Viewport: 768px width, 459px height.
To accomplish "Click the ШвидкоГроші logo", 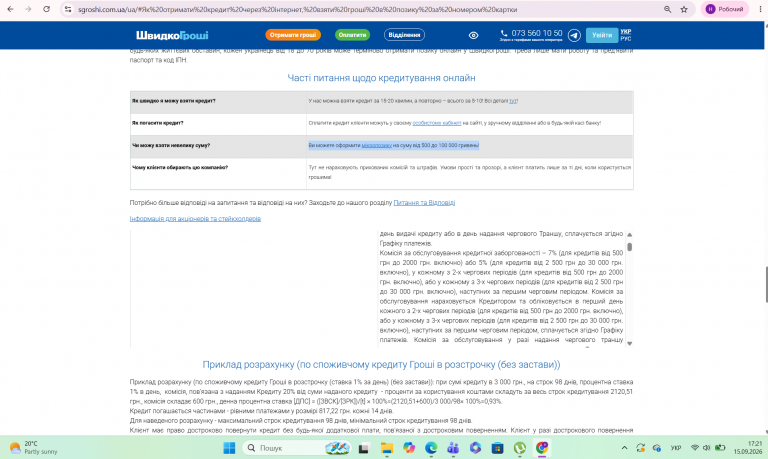I will point(172,35).
